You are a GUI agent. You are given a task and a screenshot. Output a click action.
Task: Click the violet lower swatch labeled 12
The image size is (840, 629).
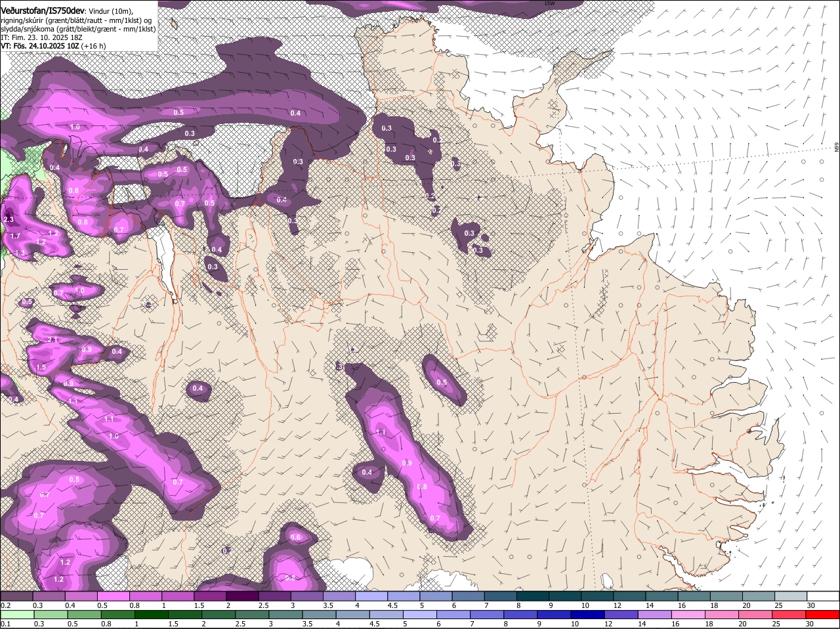(623, 615)
